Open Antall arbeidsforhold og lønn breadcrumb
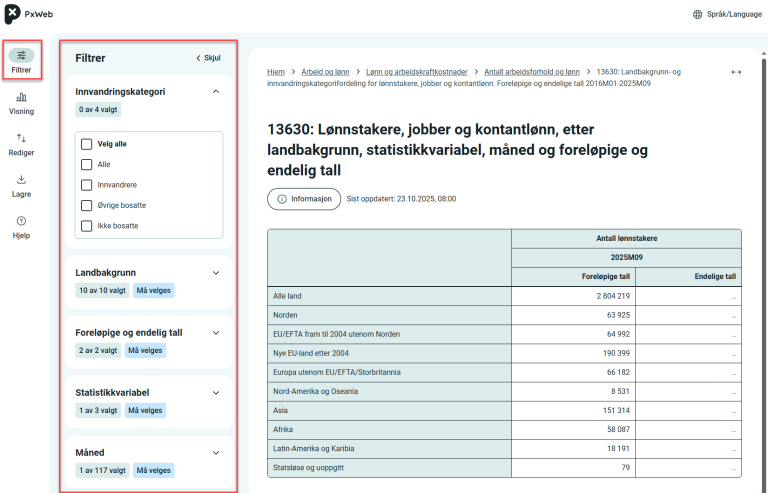The image size is (768, 493). (532, 72)
